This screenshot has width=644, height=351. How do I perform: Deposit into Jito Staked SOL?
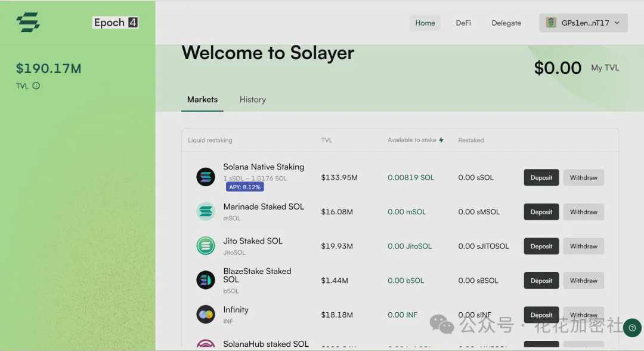[x=541, y=246]
